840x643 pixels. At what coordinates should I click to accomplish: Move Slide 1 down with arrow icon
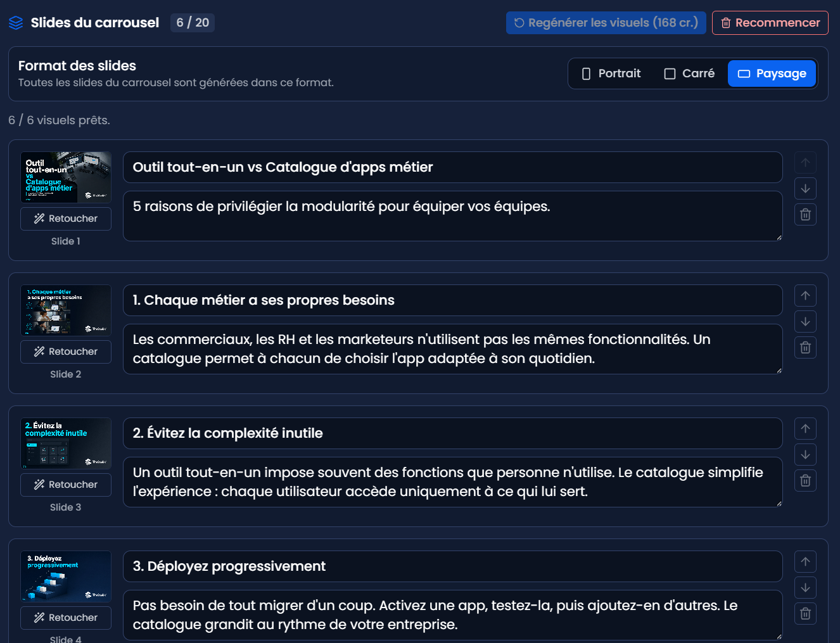coord(805,189)
